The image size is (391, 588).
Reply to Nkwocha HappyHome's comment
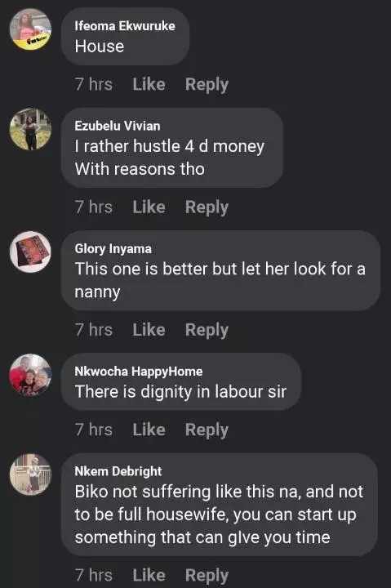(x=207, y=430)
